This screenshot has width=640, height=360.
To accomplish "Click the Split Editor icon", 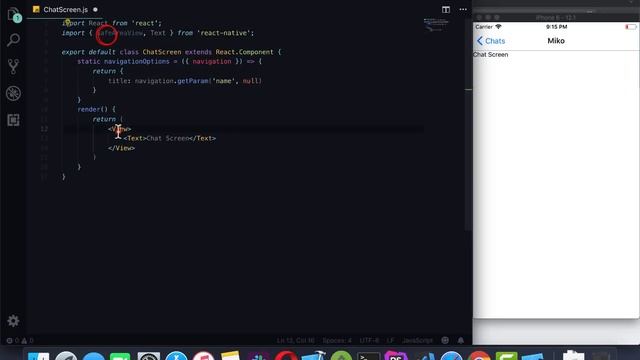I will [x=446, y=9].
